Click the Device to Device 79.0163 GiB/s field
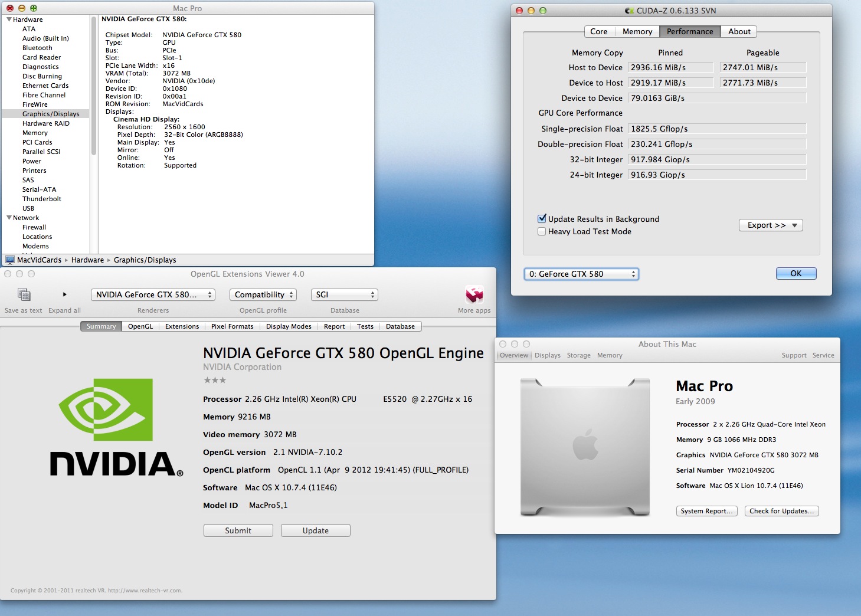This screenshot has width=861, height=616. click(717, 98)
